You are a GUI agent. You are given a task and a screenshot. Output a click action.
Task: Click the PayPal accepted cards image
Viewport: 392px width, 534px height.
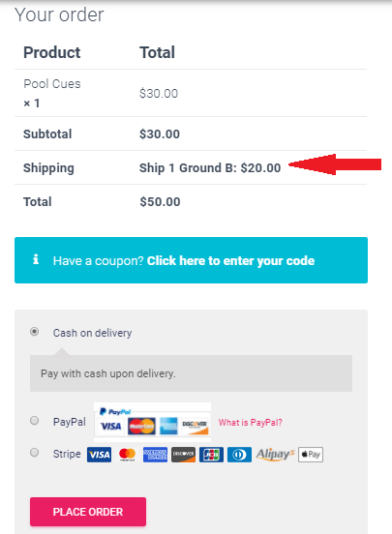[152, 422]
